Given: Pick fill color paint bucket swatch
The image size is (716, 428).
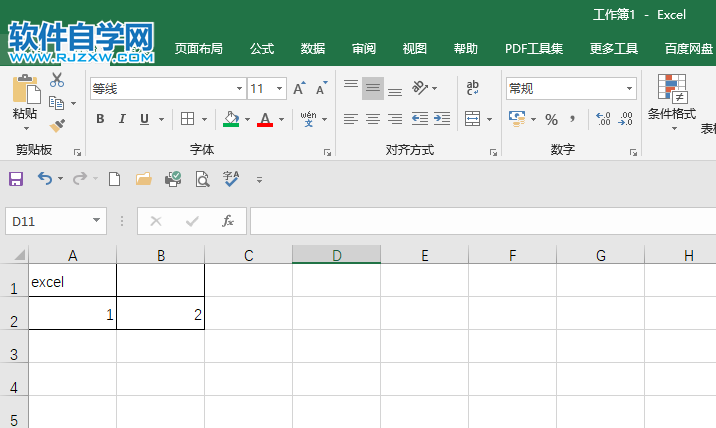Looking at the screenshot, I should pyautogui.click(x=231, y=119).
